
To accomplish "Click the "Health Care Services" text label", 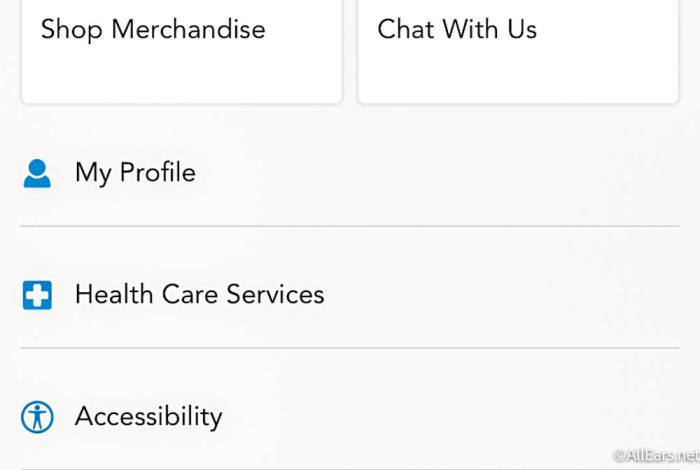I will click(x=200, y=294).
